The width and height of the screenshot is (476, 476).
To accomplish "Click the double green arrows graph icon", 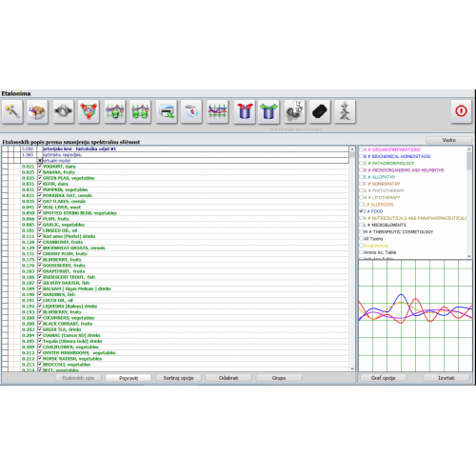I will [x=140, y=111].
